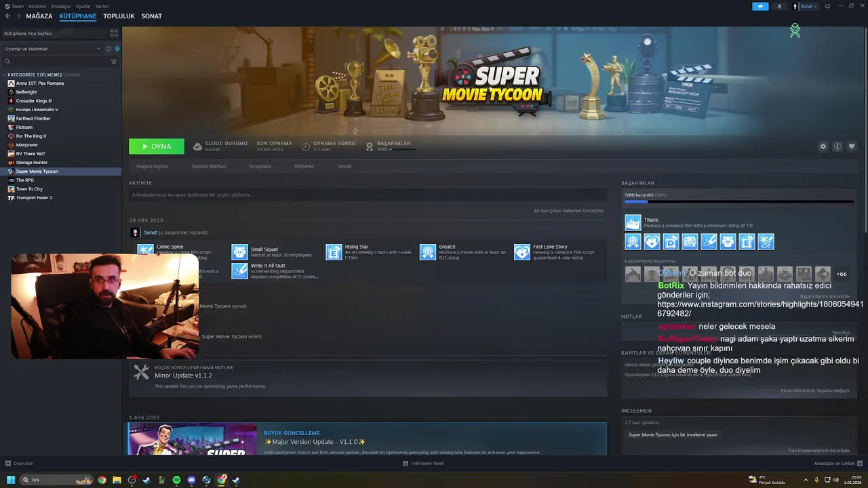Screen dimensions: 868x488
Task: Switch library to grid view icon
Action: pyautogui.click(x=114, y=33)
